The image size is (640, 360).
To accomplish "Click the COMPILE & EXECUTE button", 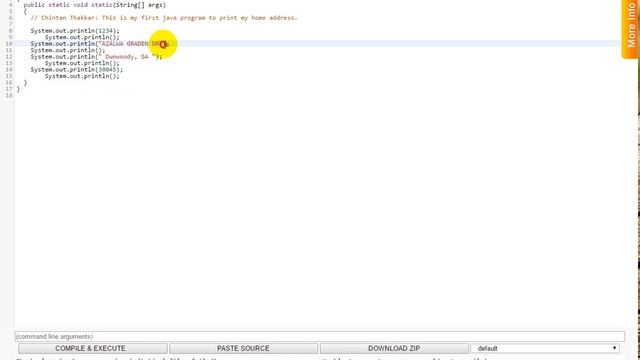I will coord(93,348).
